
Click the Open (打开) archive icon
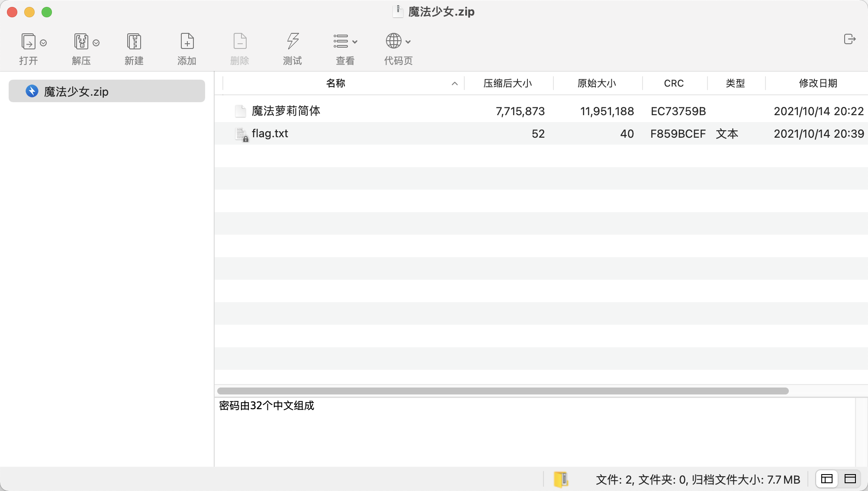click(28, 42)
